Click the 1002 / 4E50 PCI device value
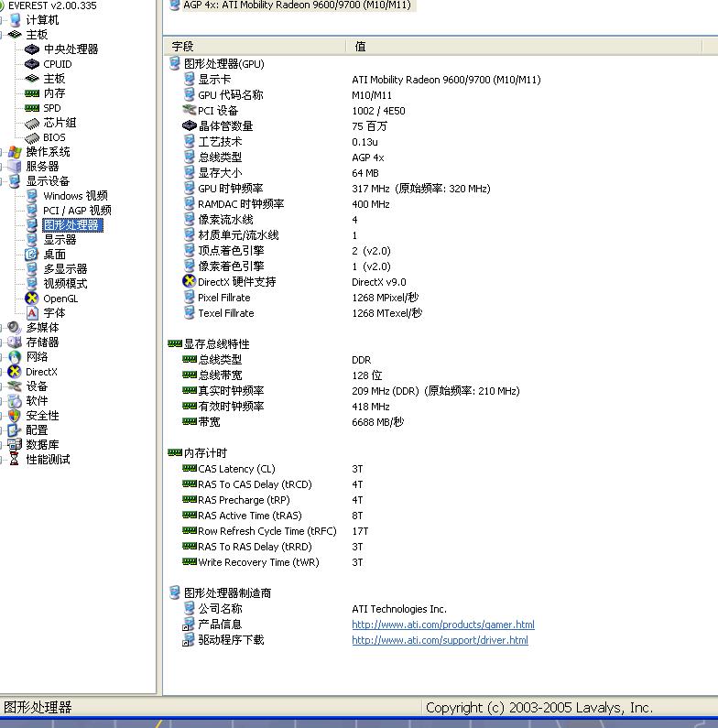 (378, 111)
